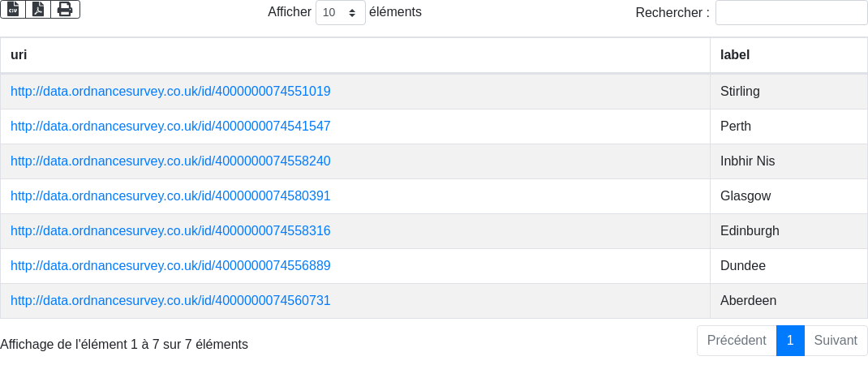
Task: Open the Afficher entries count dropdown
Action: coord(341,12)
